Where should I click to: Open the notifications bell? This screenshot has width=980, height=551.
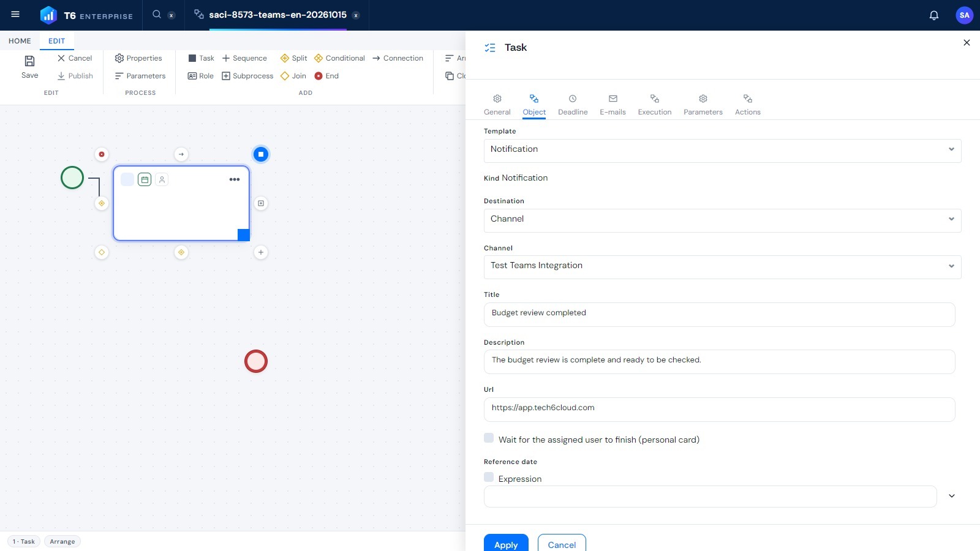(x=934, y=15)
